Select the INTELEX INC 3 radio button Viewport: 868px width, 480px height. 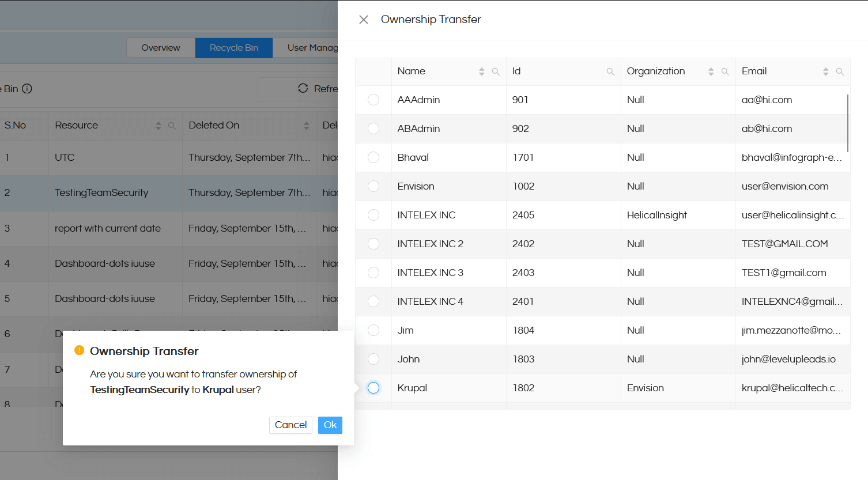click(373, 273)
